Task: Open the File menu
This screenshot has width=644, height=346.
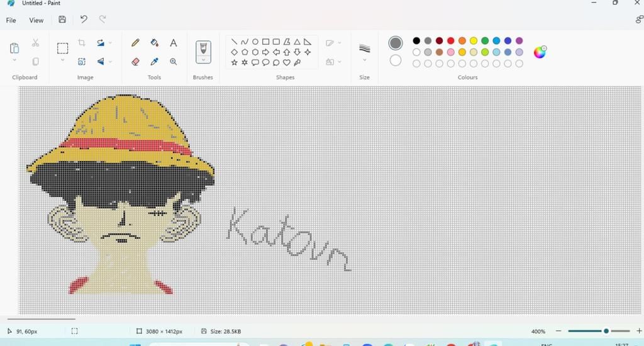Action: [x=11, y=20]
